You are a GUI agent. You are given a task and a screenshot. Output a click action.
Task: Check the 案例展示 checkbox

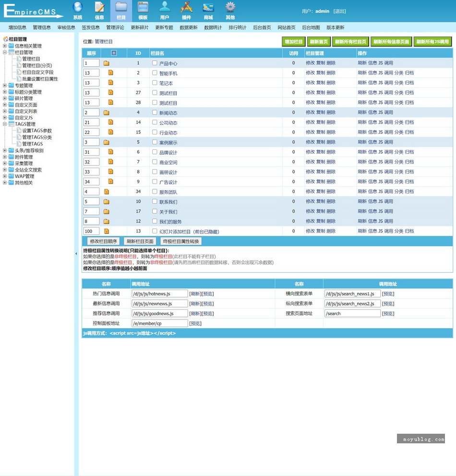pyautogui.click(x=155, y=142)
